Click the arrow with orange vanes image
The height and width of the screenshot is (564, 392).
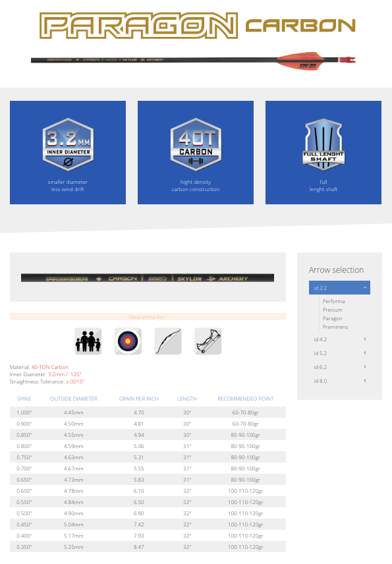coord(193,61)
